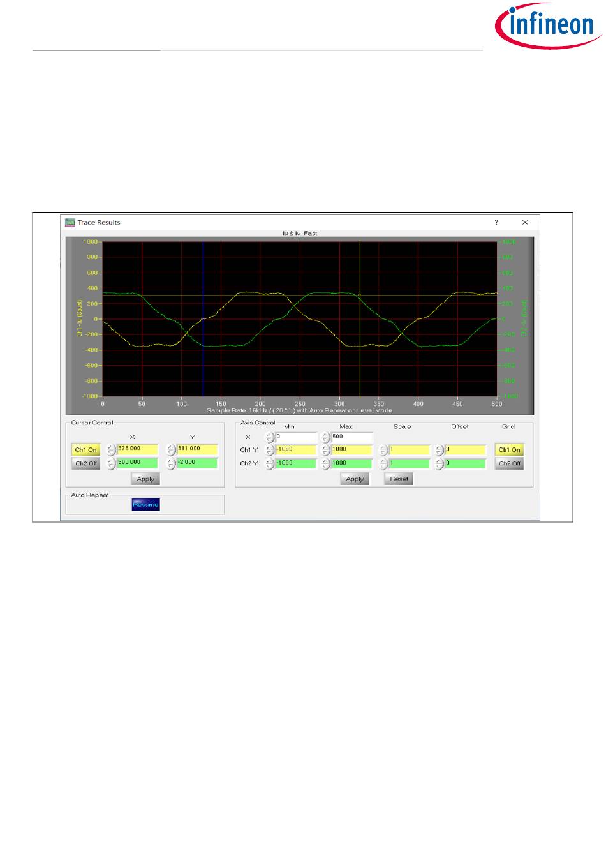This screenshot has width=606, height=868.
Task: Adjust the Ch1 Y Min stepper
Action: (x=270, y=450)
